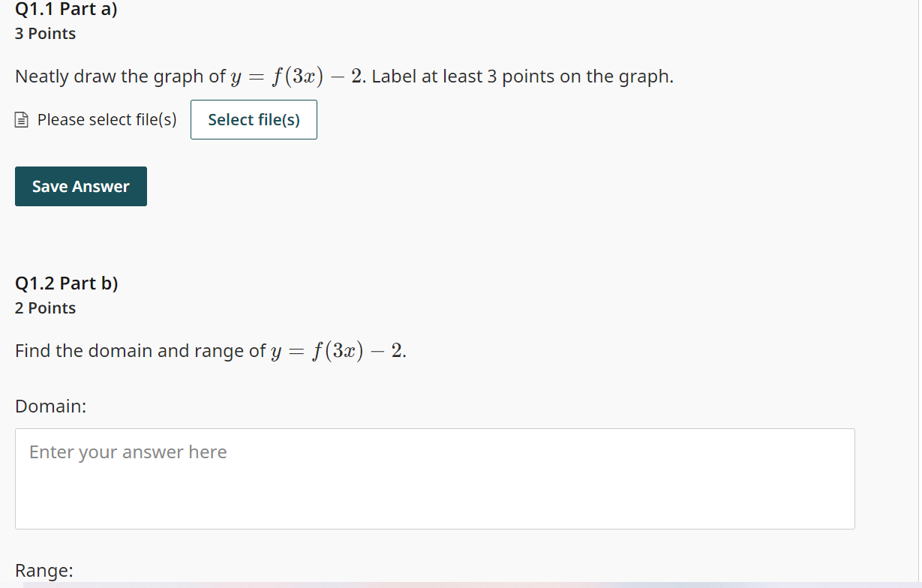Click the teal Save Answer rectangle

80,186
